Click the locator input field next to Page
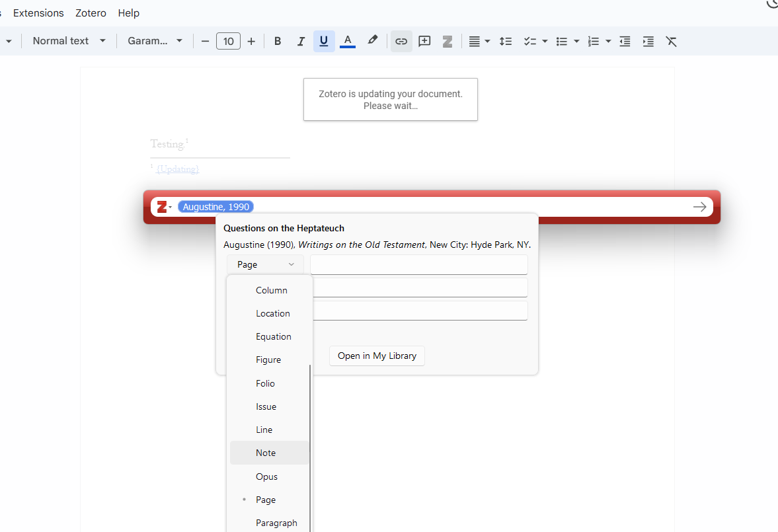 [x=419, y=264]
